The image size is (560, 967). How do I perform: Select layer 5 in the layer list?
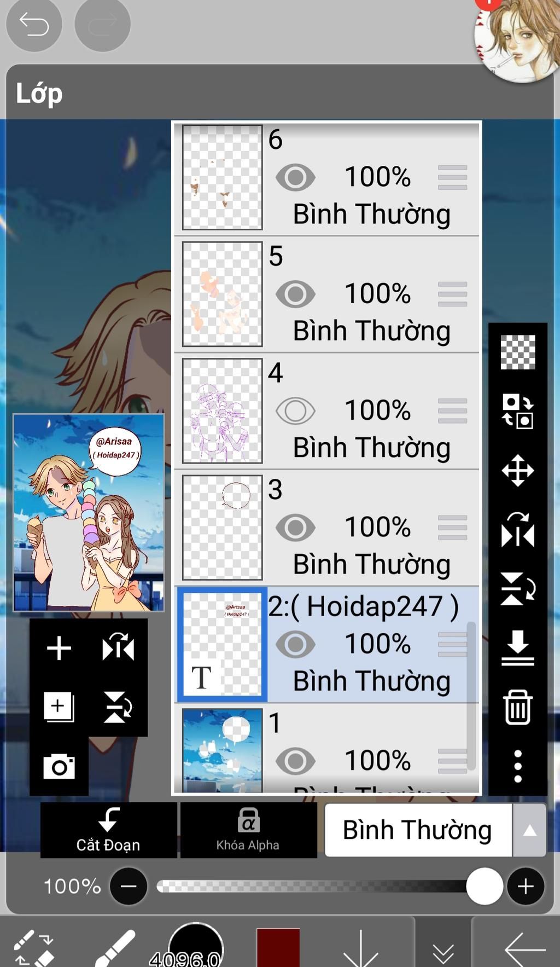[x=327, y=294]
